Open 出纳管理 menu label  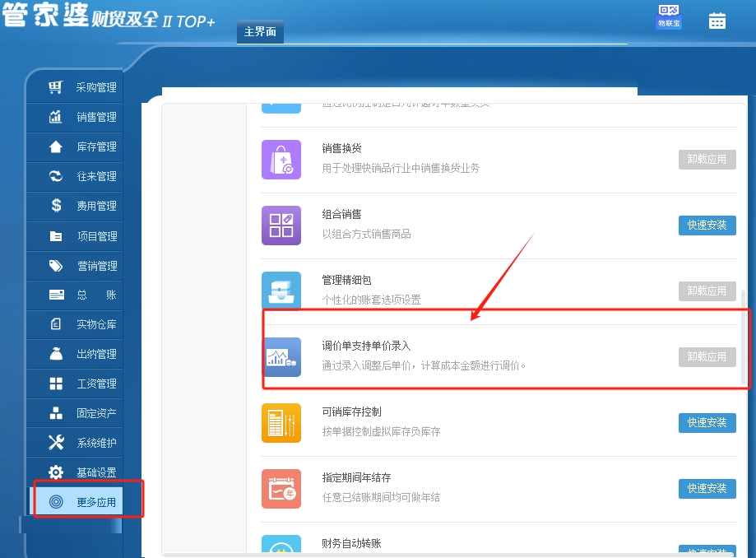[96, 354]
